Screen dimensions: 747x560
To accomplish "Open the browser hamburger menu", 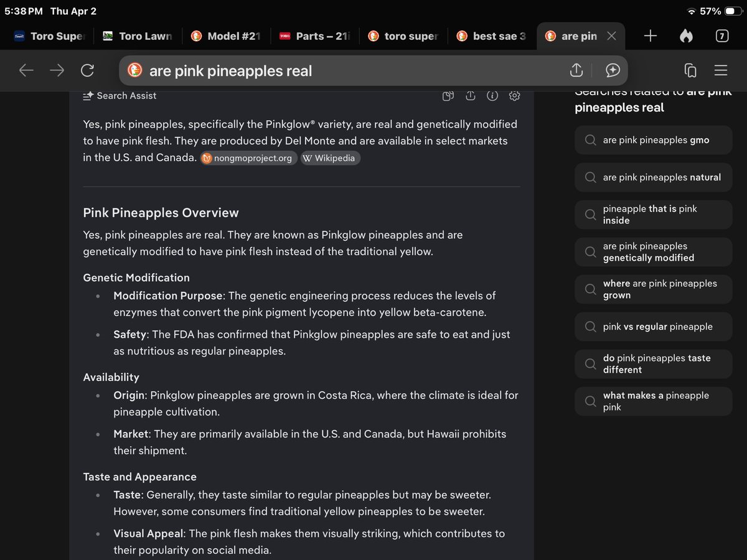I will pos(721,70).
